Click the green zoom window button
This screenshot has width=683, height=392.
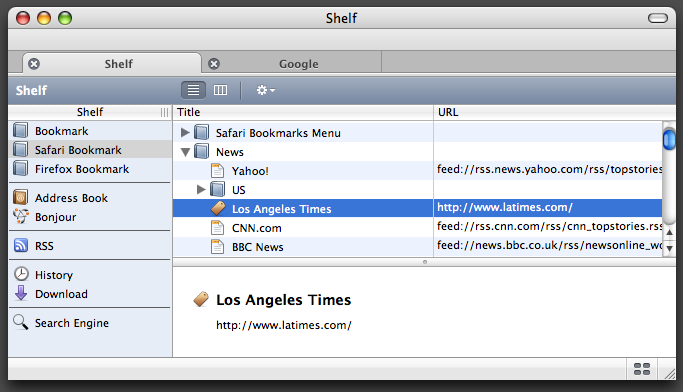[65, 18]
